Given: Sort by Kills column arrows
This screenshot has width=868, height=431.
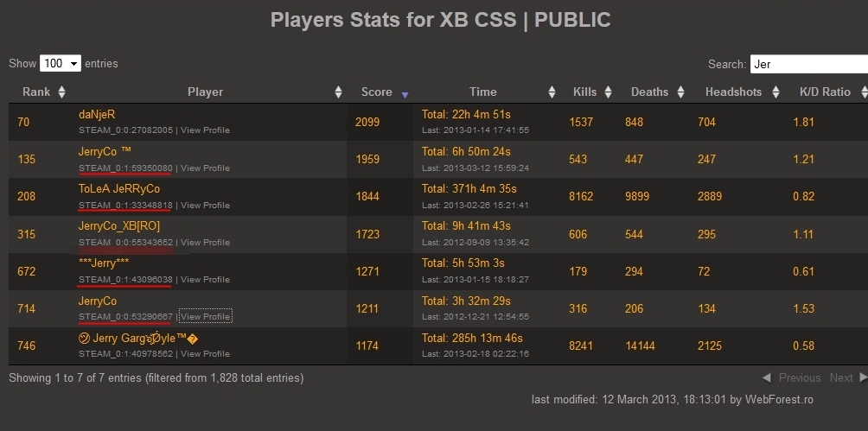Looking at the screenshot, I should point(608,92).
